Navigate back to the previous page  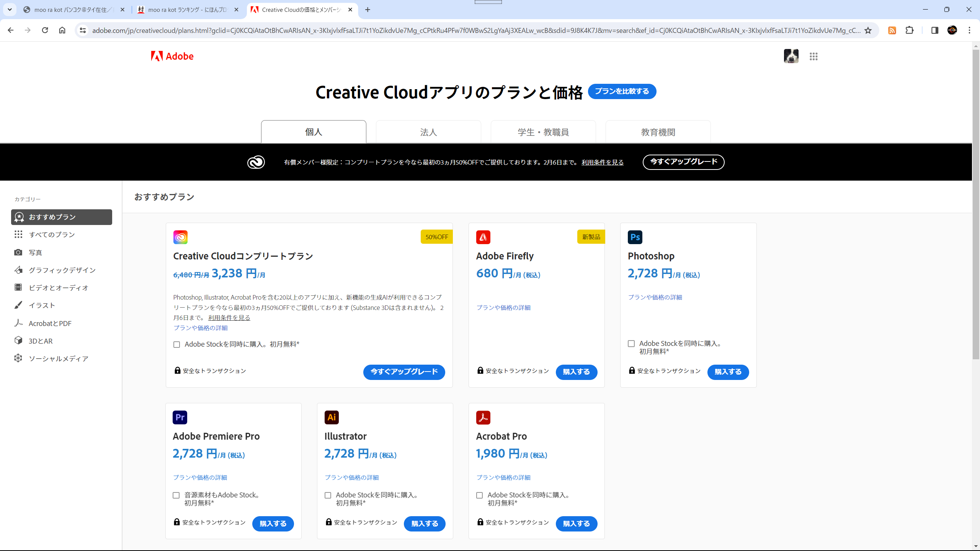[10, 30]
